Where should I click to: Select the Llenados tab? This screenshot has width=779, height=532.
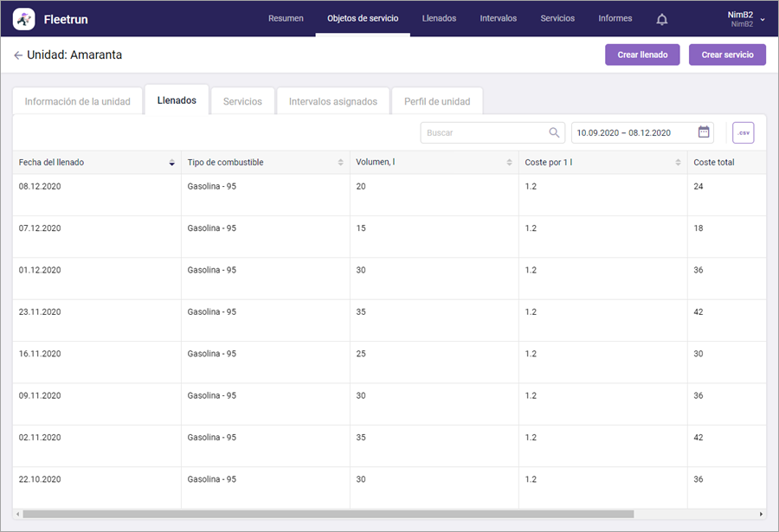[x=177, y=100]
